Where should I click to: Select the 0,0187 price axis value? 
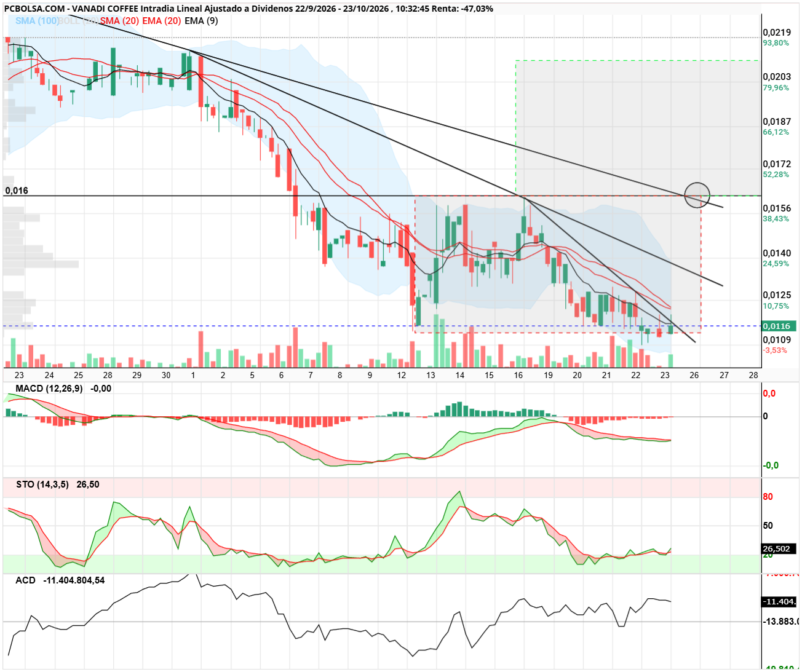coord(777,122)
